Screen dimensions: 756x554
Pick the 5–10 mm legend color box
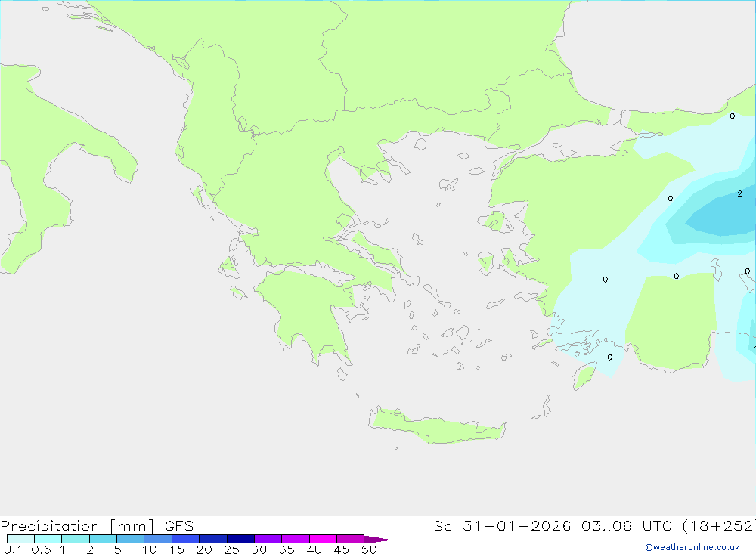[x=131, y=539]
